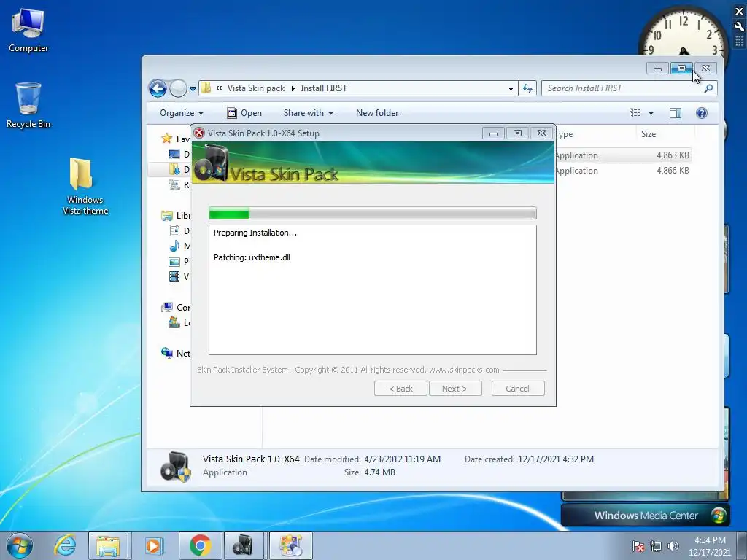Click the clock gadget drag grip handle
747x560 pixels.
pos(740,42)
